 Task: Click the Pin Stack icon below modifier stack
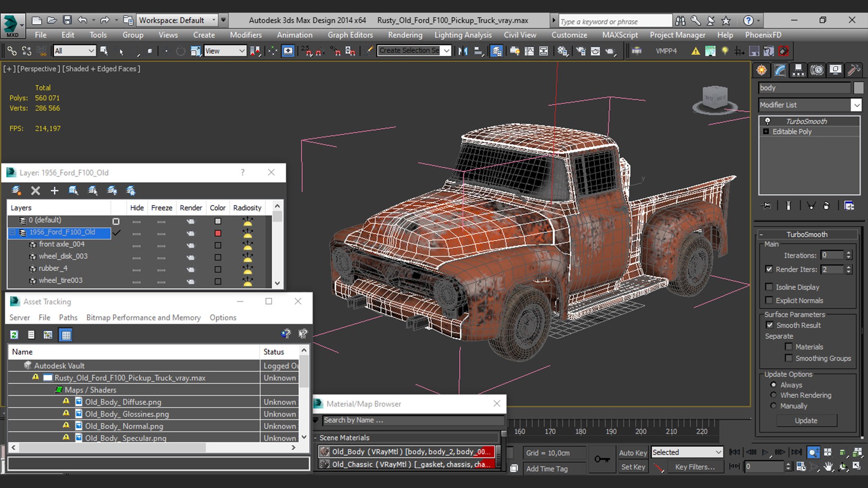[x=766, y=206]
